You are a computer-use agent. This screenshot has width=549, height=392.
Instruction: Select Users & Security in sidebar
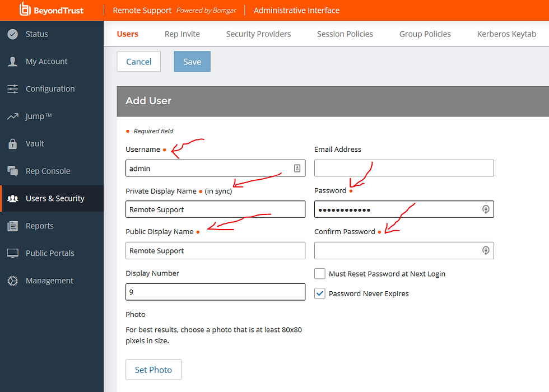[52, 198]
